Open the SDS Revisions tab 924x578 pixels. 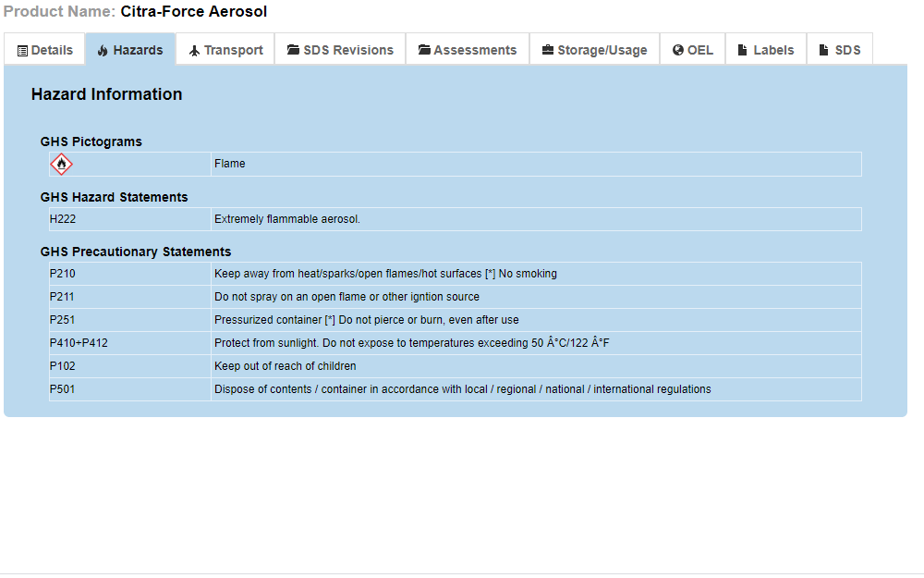point(340,50)
